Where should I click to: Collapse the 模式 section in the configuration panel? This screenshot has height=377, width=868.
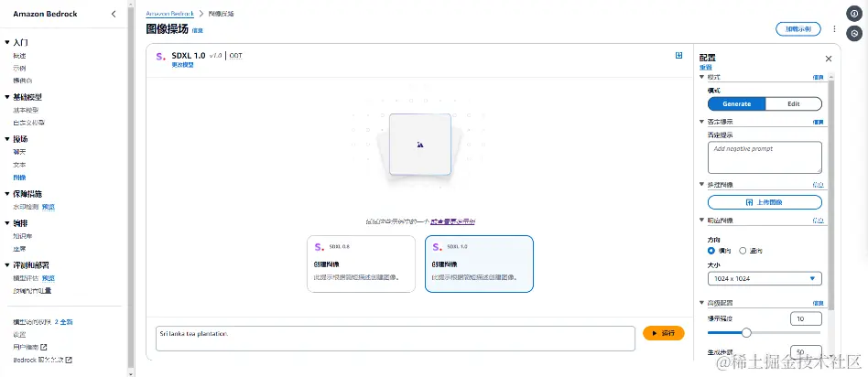[x=702, y=77]
